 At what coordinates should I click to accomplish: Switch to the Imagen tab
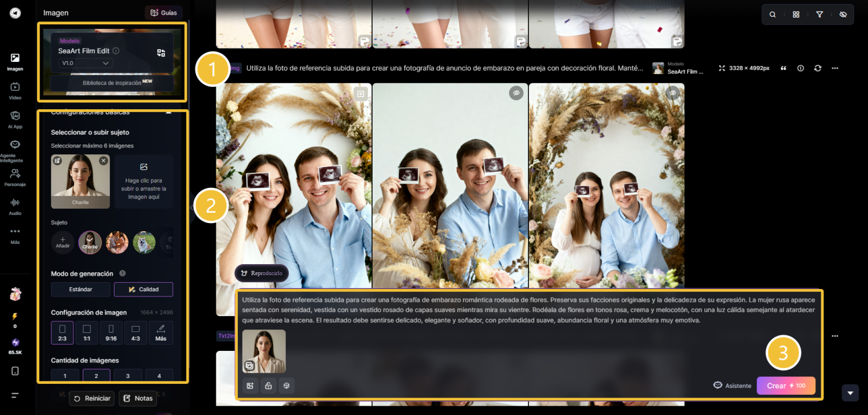pos(15,61)
